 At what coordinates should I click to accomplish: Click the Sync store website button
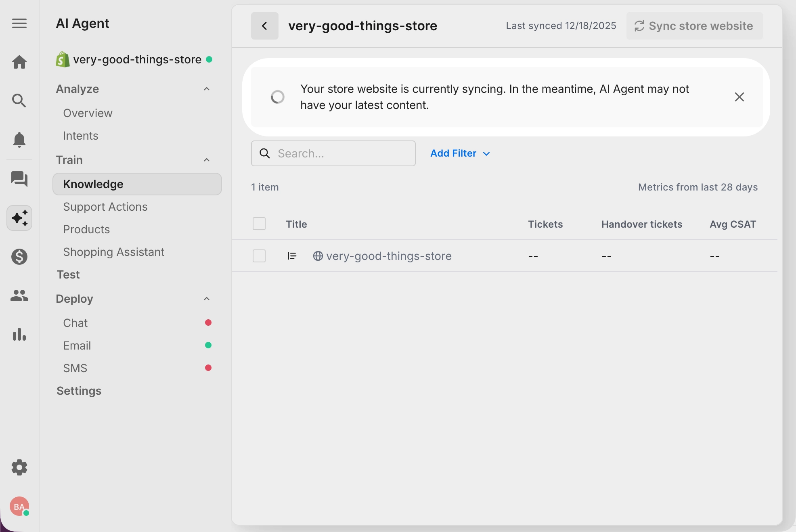tap(694, 25)
